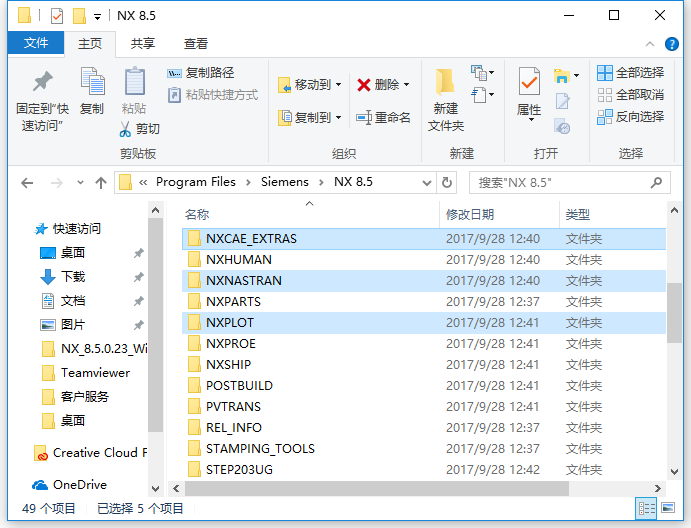Select the NXCAE_EXTRAS folder

click(424, 238)
